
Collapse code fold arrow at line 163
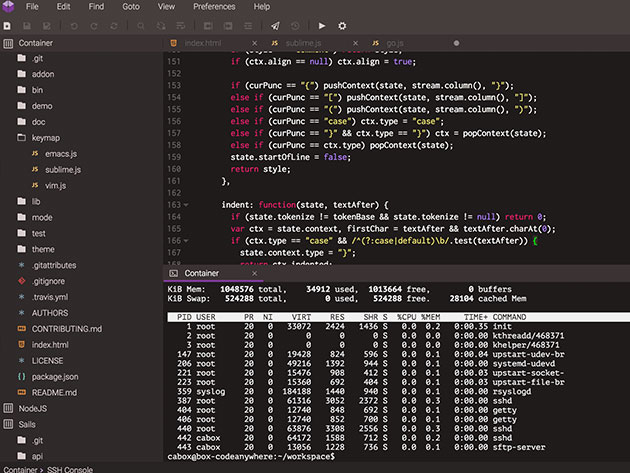[186, 205]
